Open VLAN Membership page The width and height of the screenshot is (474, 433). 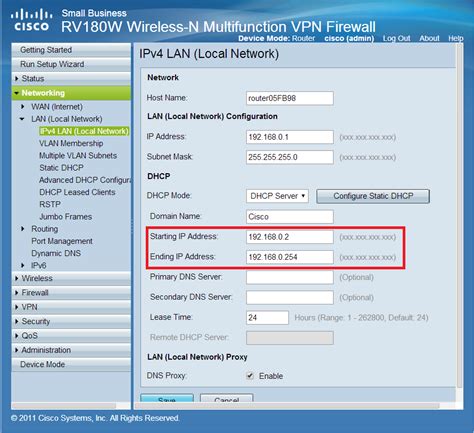click(x=71, y=143)
